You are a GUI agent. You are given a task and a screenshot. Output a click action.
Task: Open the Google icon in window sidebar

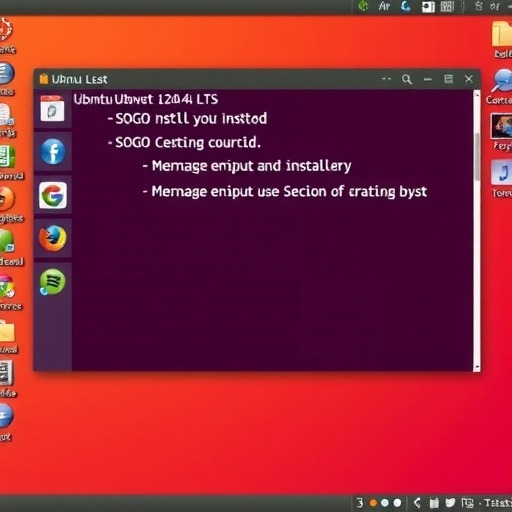(x=53, y=195)
